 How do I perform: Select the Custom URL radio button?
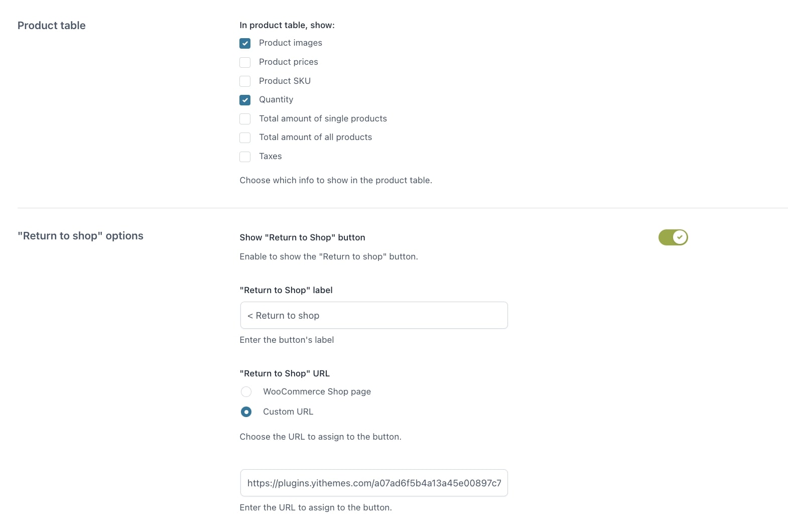246,412
